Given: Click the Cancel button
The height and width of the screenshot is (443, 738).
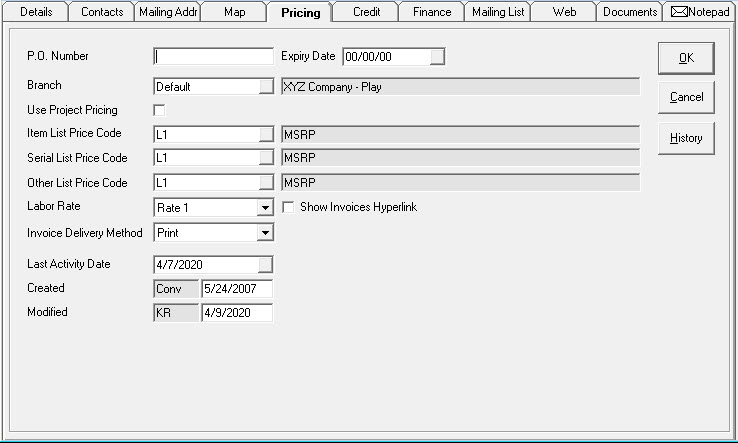Looking at the screenshot, I should [686, 97].
